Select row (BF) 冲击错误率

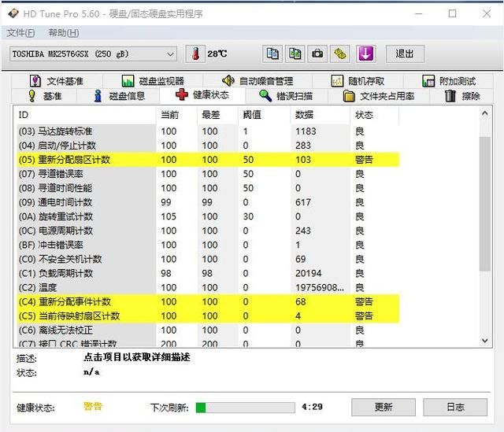[x=208, y=245]
